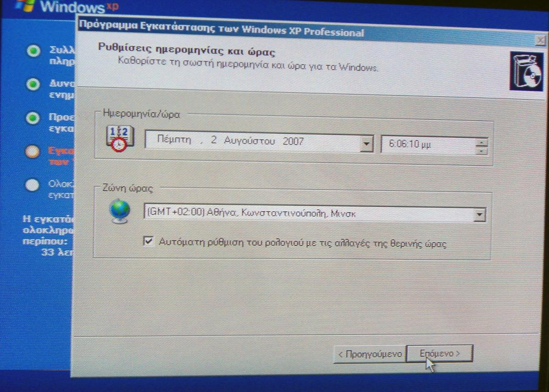This screenshot has width=549, height=392.
Task: Decrease time with the down spinner arrow
Action: pos(481,150)
